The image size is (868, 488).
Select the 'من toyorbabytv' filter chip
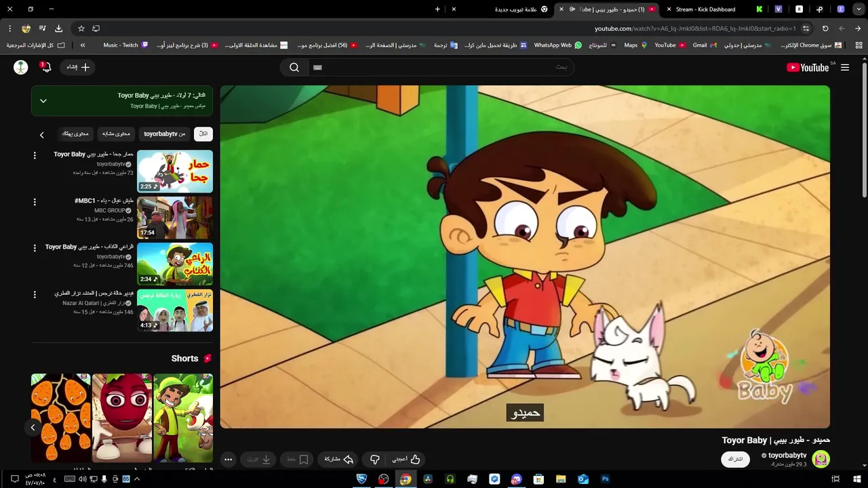click(x=164, y=134)
